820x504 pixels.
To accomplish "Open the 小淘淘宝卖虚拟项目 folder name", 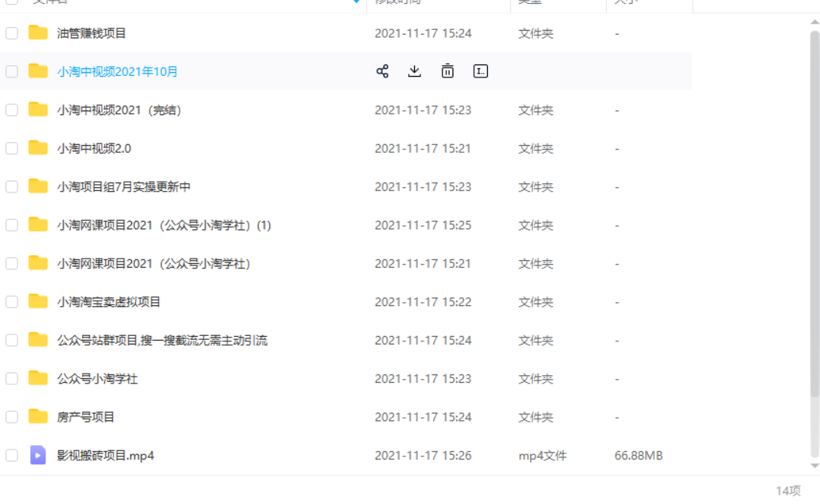I will click(x=109, y=301).
